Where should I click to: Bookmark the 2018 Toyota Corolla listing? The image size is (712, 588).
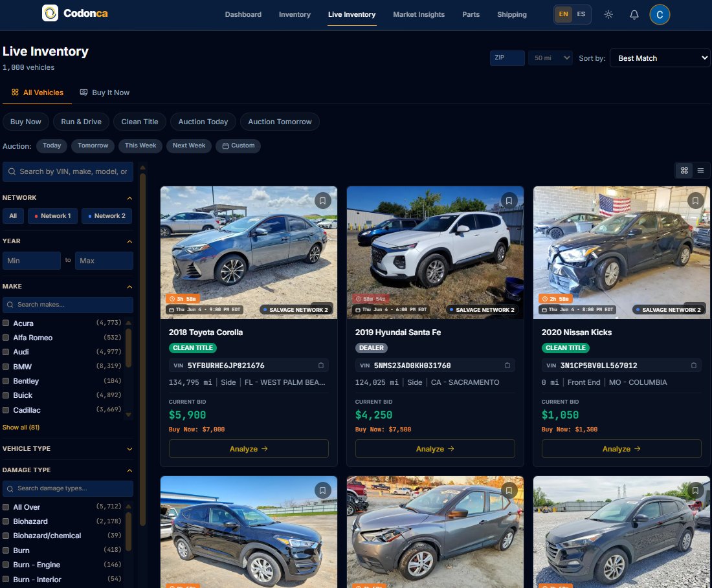322,201
